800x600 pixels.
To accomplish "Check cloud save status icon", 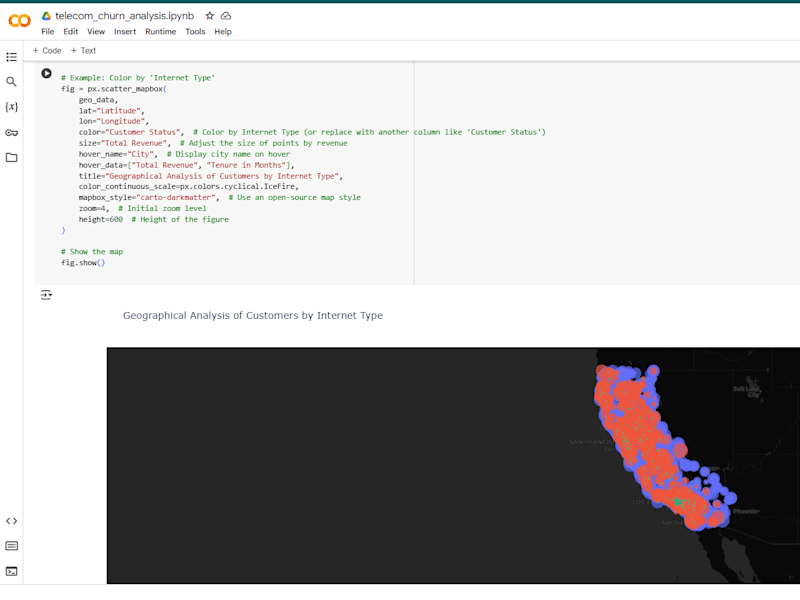I will pyautogui.click(x=226, y=16).
